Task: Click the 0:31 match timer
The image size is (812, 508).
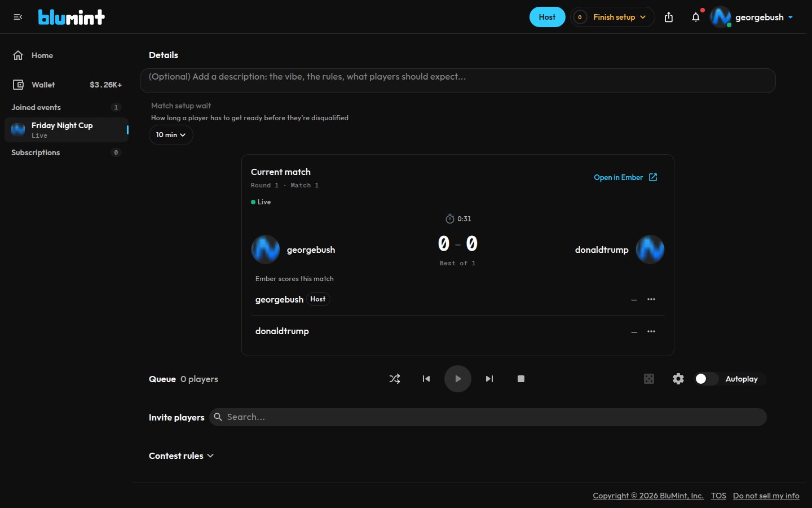Action: [x=458, y=218]
